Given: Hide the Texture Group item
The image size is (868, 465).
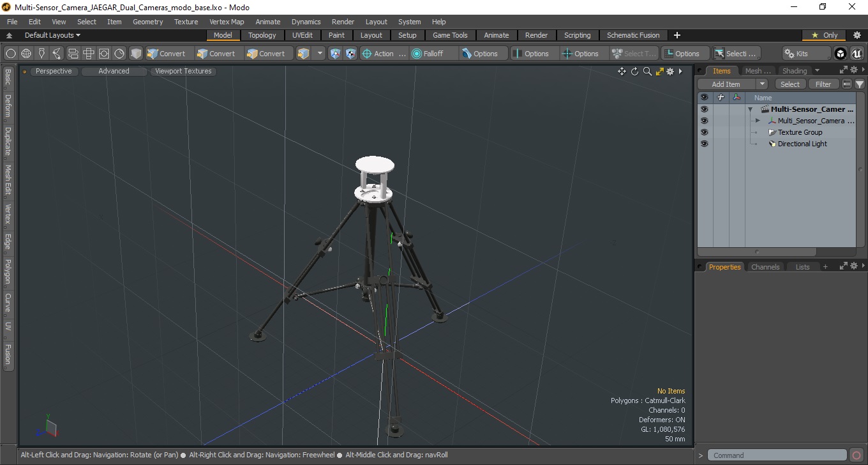Looking at the screenshot, I should 704,132.
